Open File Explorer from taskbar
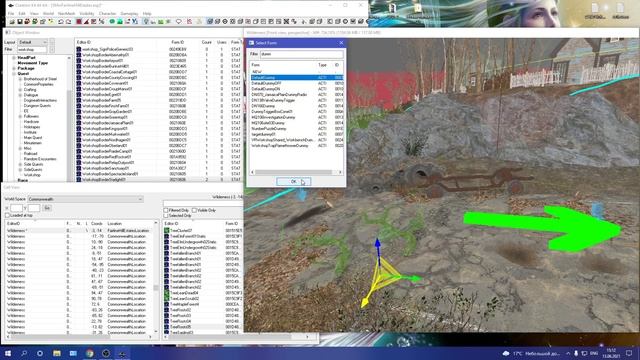This screenshot has height=360, width=640. pos(57,353)
